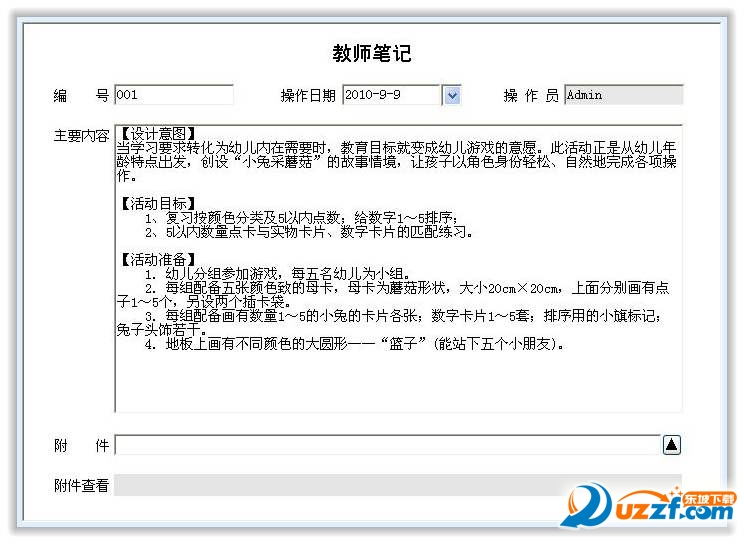
Task: Click the 操作员 field showing Admin
Action: [623, 95]
